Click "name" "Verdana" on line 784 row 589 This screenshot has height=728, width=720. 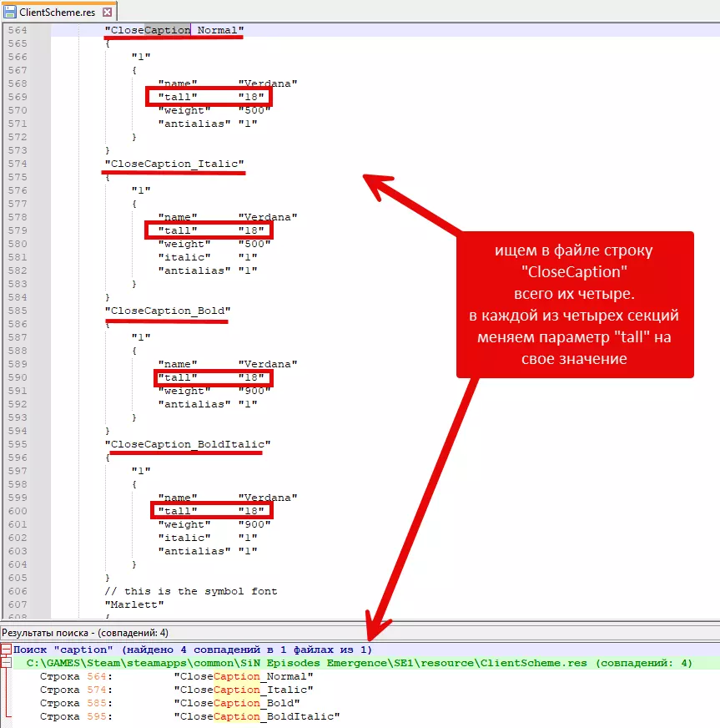click(227, 364)
